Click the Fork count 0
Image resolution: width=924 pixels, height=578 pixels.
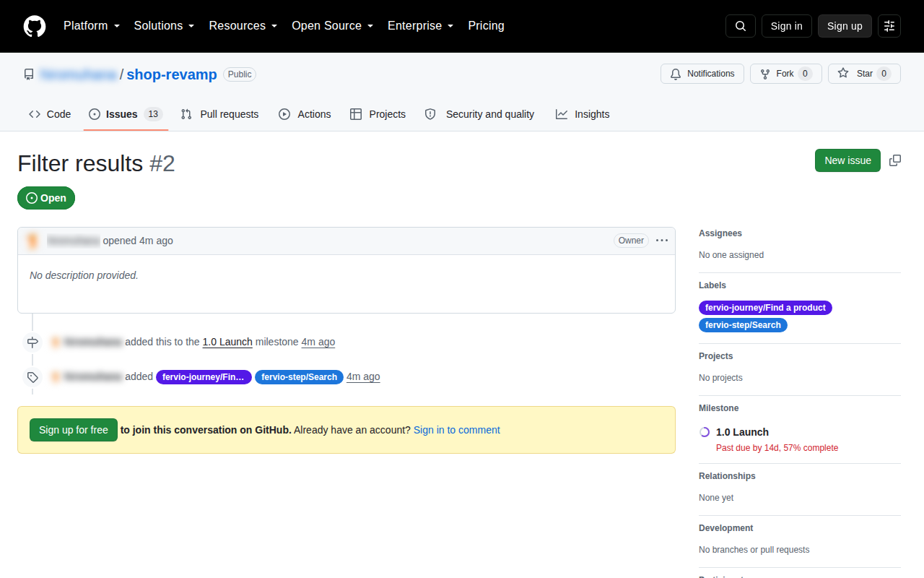coord(806,74)
